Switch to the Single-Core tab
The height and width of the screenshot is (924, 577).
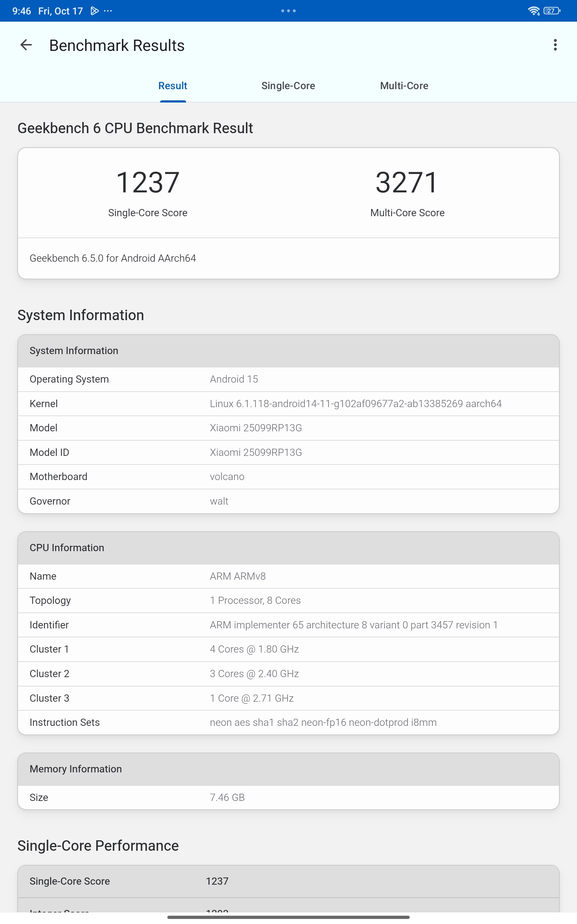point(288,86)
